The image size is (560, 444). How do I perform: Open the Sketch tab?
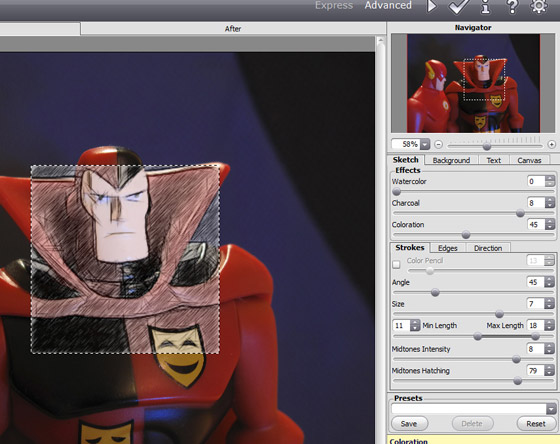coord(405,160)
